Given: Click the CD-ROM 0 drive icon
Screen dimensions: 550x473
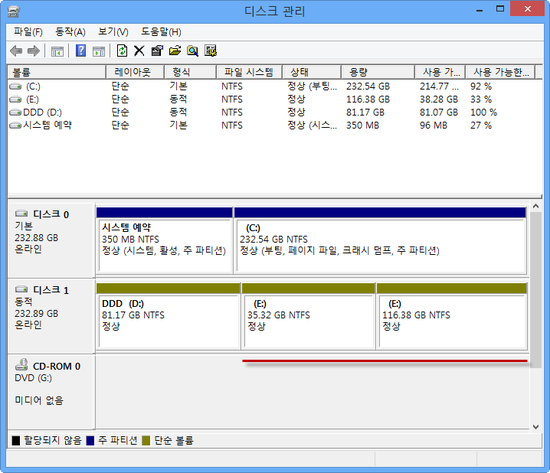Looking at the screenshot, I should pyautogui.click(x=21, y=365).
